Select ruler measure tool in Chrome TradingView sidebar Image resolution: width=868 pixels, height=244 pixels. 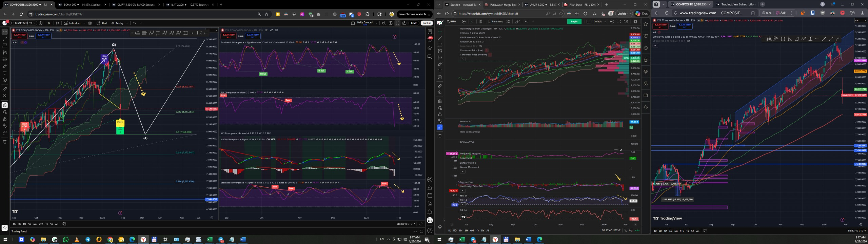5,89
